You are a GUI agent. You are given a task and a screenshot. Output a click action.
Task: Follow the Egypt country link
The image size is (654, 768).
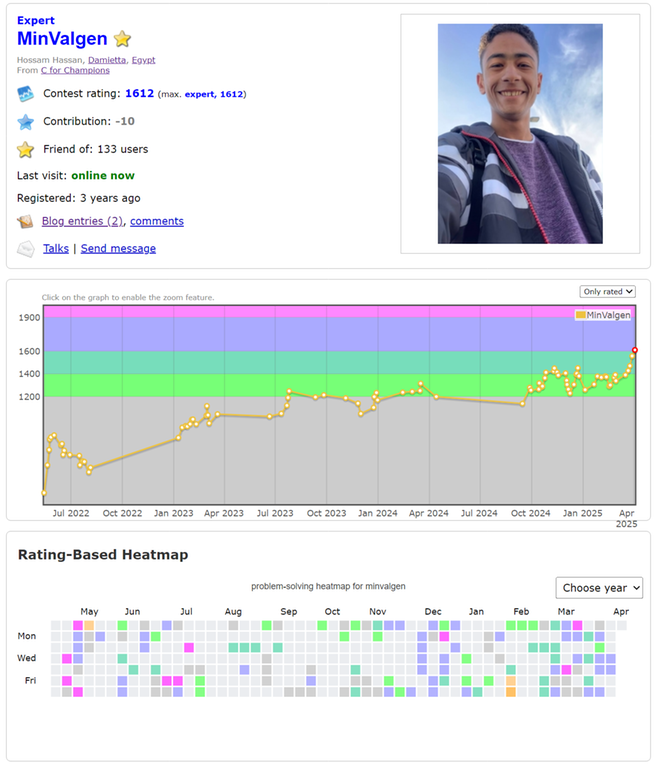[143, 60]
